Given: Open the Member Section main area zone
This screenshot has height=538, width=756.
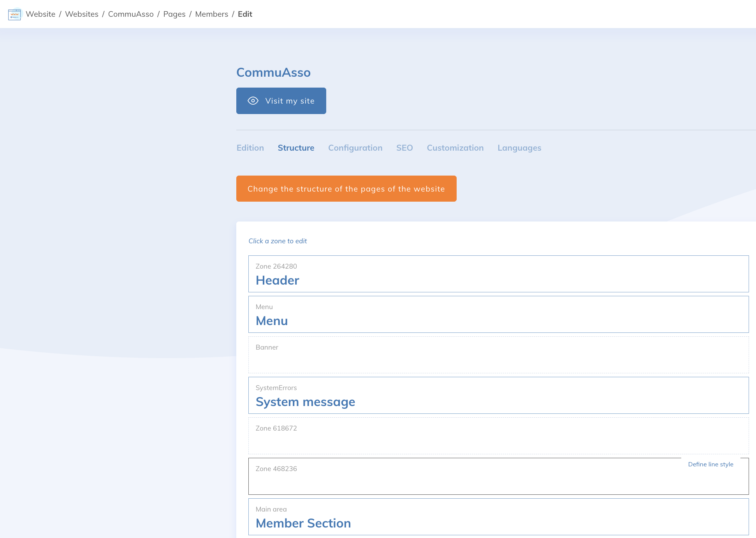Looking at the screenshot, I should (x=498, y=517).
